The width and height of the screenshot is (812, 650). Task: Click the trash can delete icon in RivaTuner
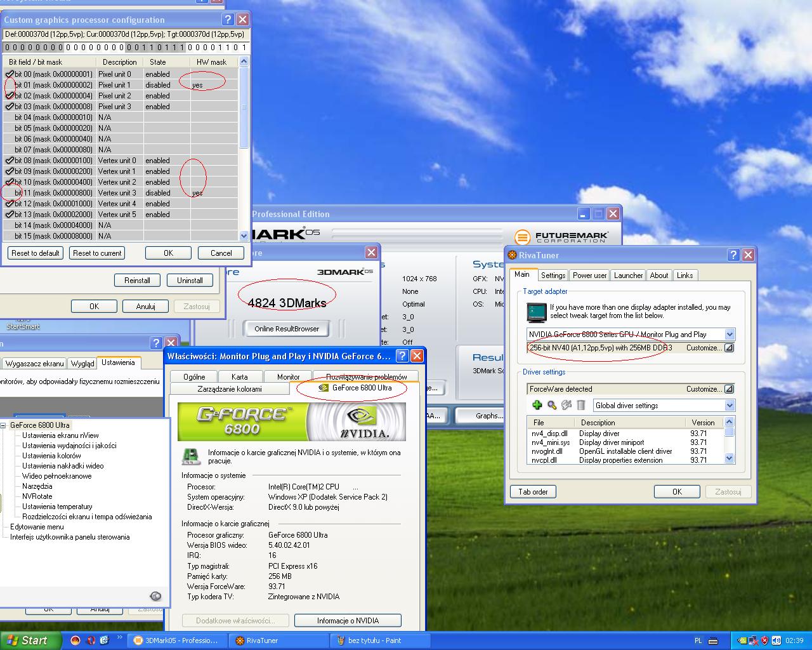[x=580, y=405]
